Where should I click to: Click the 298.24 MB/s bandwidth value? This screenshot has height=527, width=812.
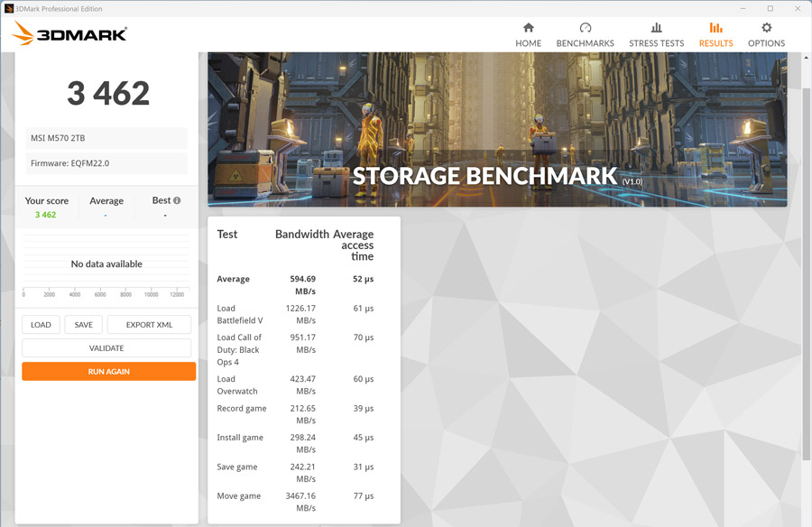pos(303,443)
